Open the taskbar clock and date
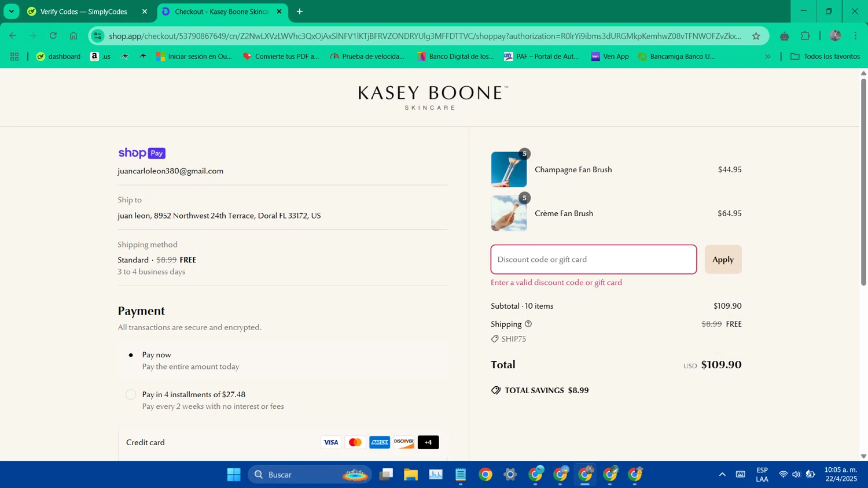 (x=841, y=474)
